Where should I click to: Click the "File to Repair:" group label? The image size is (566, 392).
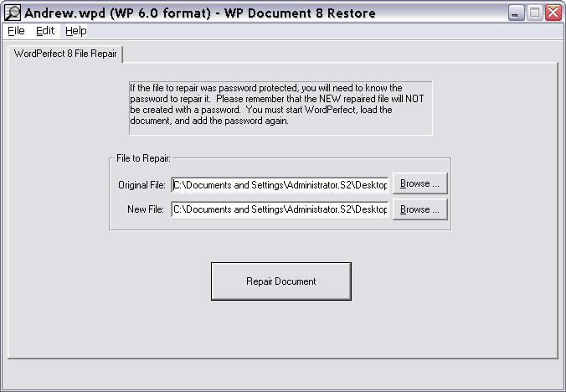point(143,158)
